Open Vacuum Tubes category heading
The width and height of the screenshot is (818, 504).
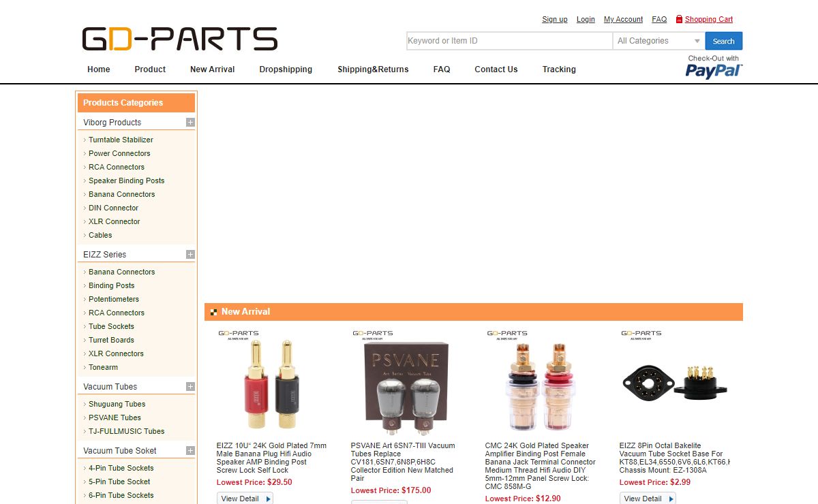[110, 387]
